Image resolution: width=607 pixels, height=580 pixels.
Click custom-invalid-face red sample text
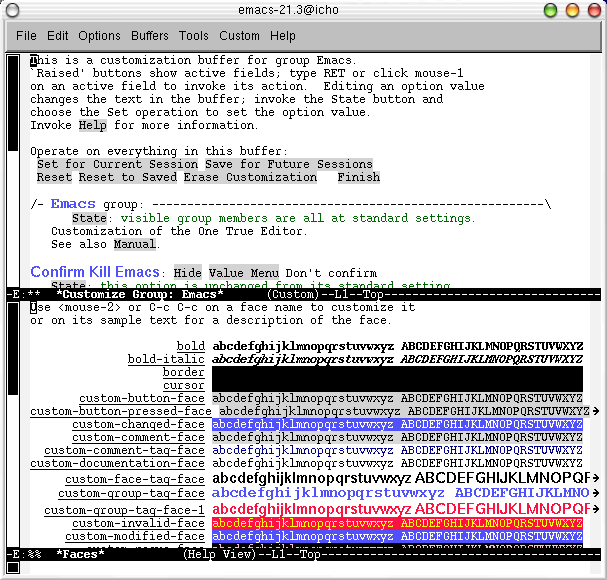pyautogui.click(x=397, y=523)
